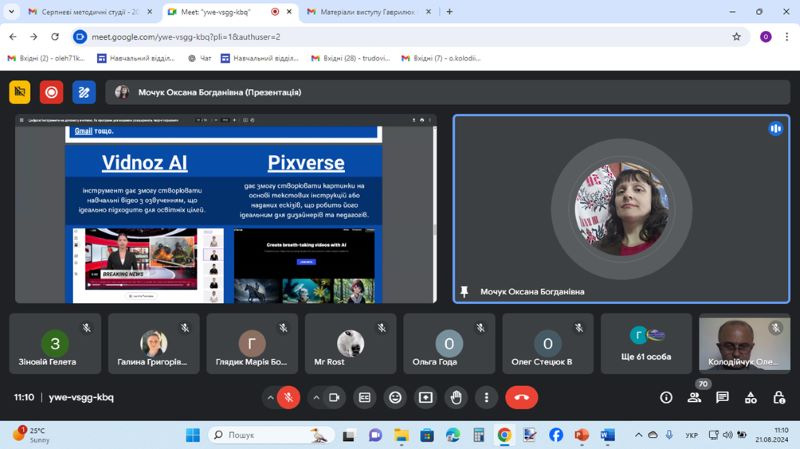The width and height of the screenshot is (800, 449).
Task: Open more options three-dot menu in Meet
Action: click(x=486, y=397)
